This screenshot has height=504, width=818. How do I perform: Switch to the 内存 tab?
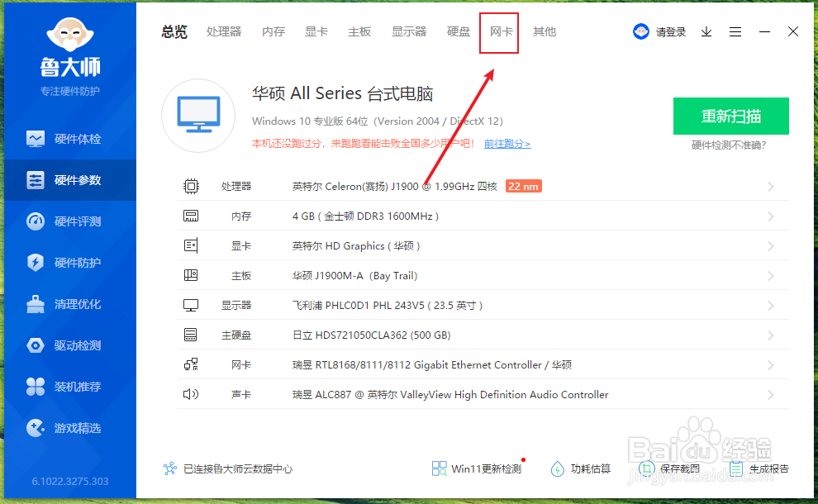[273, 32]
